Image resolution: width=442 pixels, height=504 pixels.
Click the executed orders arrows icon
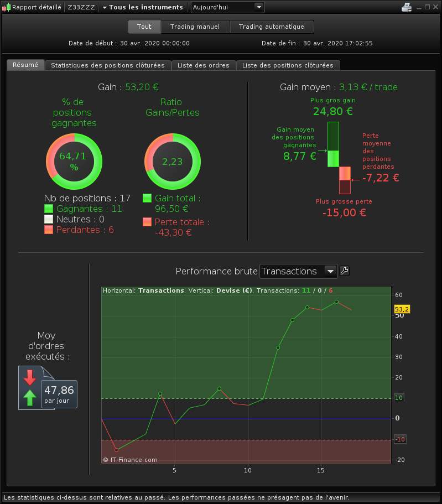click(29, 388)
